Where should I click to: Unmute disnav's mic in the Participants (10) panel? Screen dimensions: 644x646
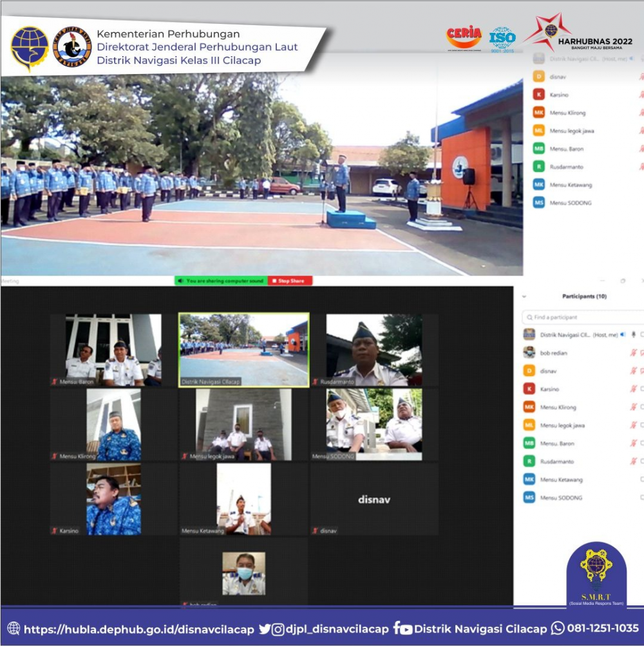634,371
